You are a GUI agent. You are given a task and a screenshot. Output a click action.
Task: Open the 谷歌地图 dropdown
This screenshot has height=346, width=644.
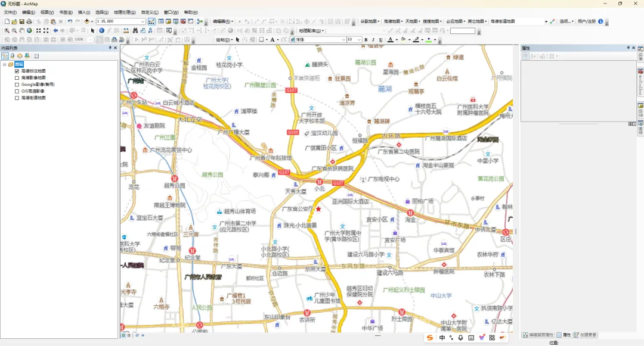[370, 21]
